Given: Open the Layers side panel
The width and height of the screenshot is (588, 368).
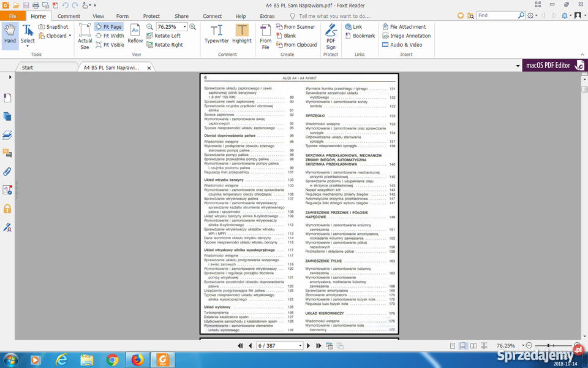Looking at the screenshot, I should tap(7, 135).
